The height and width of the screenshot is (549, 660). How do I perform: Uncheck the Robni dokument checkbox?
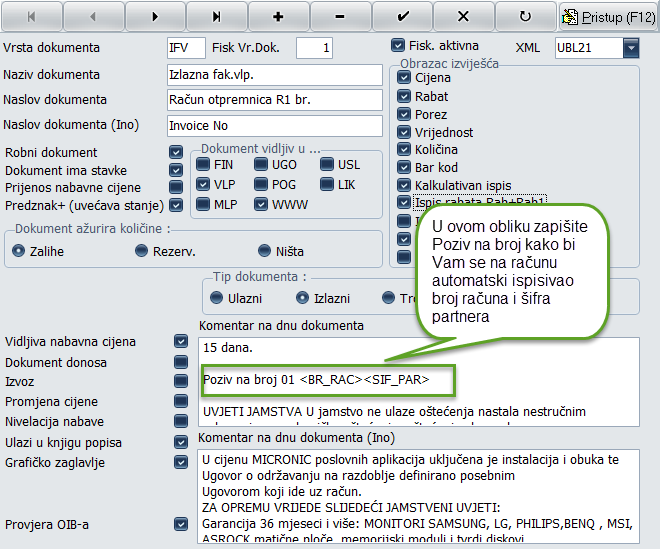[x=177, y=153]
